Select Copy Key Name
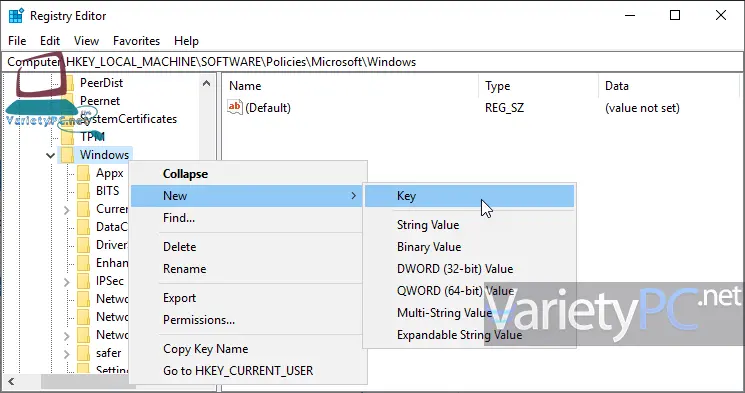 [x=205, y=349]
